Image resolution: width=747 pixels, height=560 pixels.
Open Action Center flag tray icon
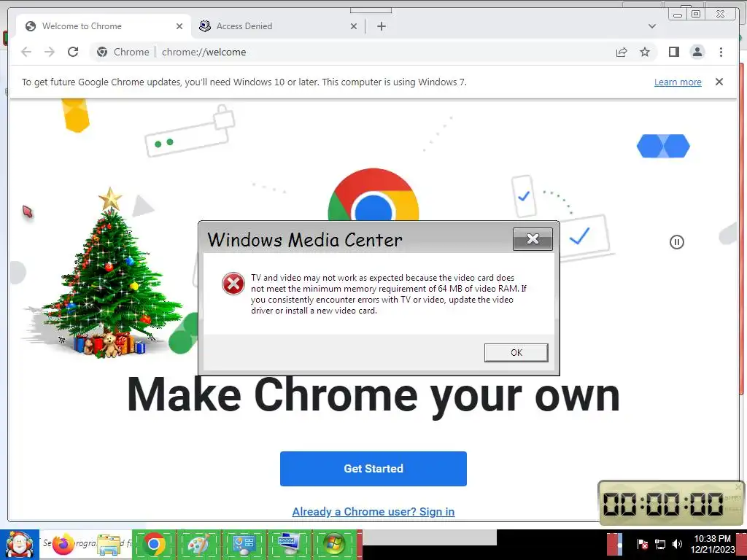(x=642, y=544)
